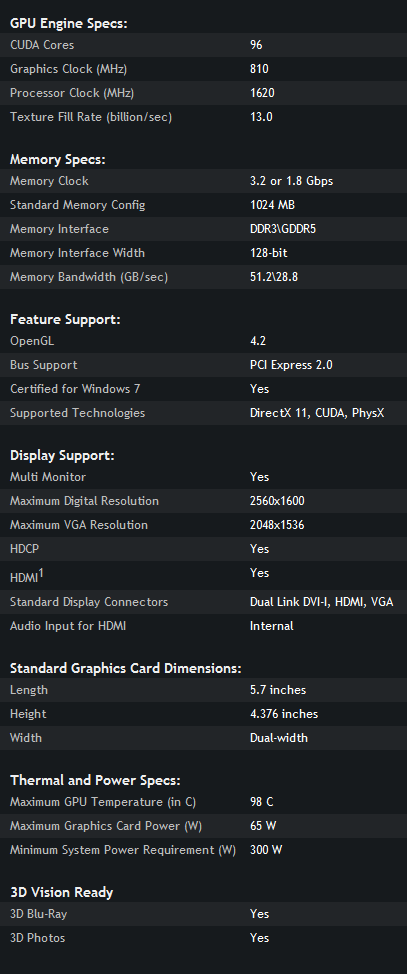Select the Maximum GPU Temperature value 98 C
Screen dimensions: 407x974
point(262,802)
